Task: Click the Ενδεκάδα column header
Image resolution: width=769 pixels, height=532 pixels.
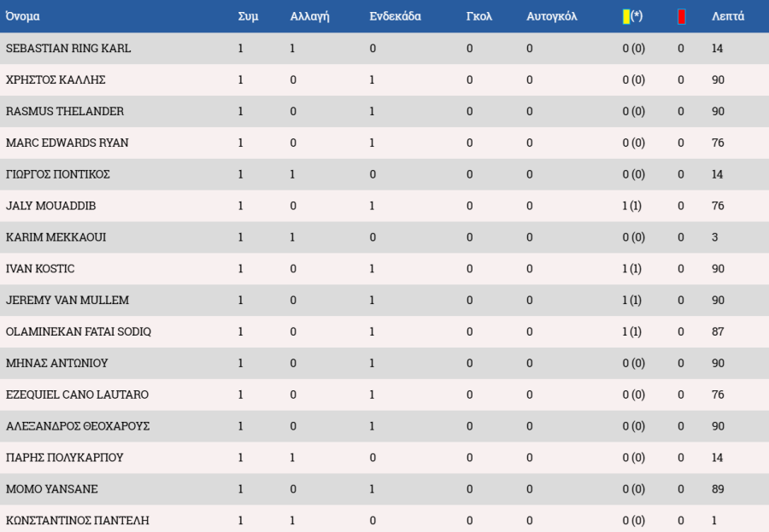Action: [x=395, y=16]
